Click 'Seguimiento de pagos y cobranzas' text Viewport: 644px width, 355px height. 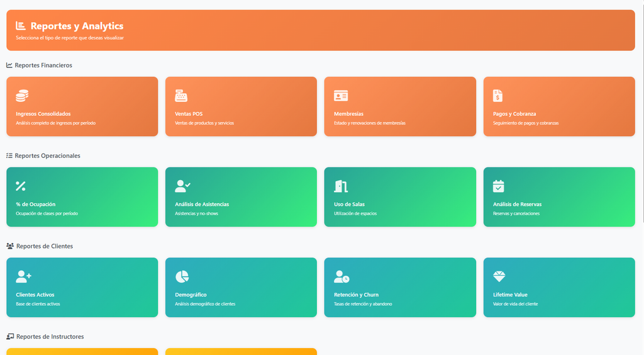pos(526,123)
